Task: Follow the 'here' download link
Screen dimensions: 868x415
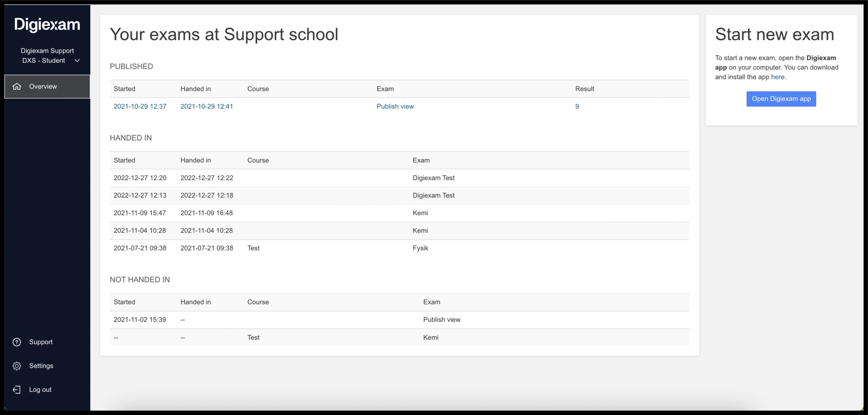Action: pyautogui.click(x=778, y=77)
